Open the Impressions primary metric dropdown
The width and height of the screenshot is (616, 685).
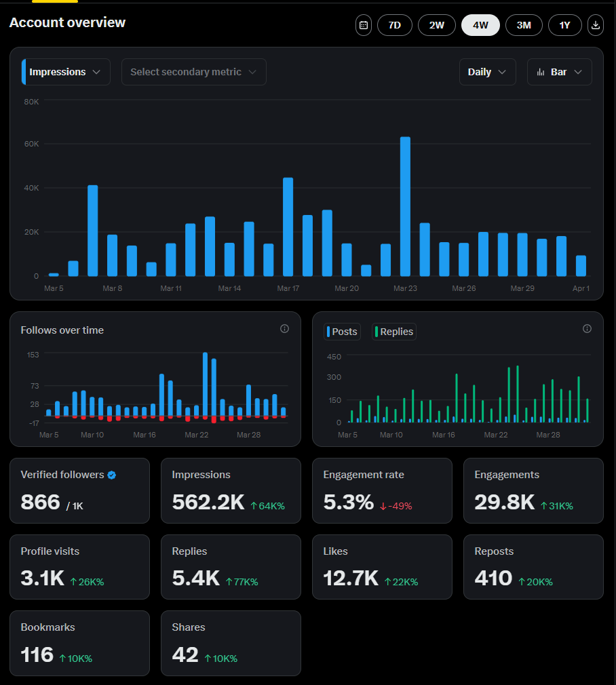pos(66,72)
